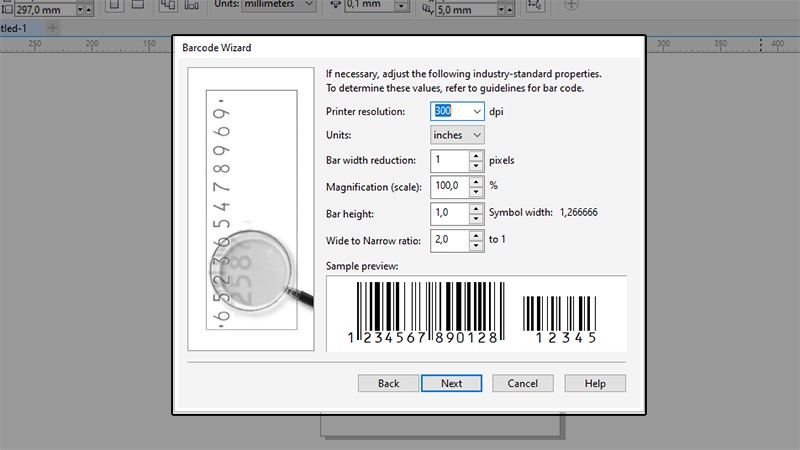Click the Wide to Narrow ratio field
800x450 pixels.
pos(448,240)
